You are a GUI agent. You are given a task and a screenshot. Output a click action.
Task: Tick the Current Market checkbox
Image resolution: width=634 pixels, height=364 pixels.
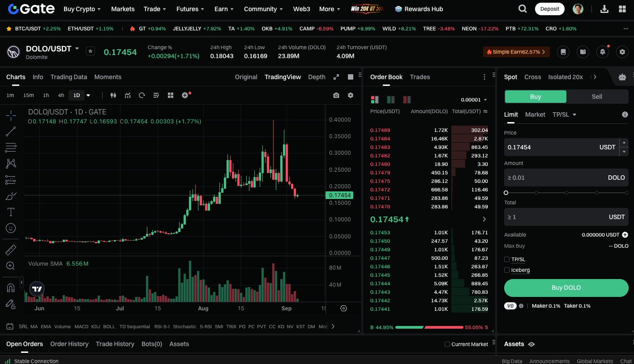click(x=447, y=344)
